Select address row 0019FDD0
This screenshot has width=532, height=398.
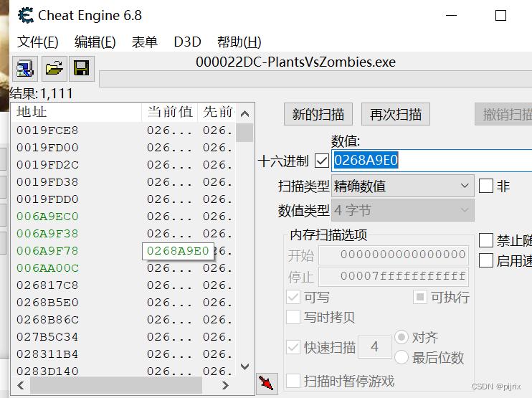click(x=123, y=199)
